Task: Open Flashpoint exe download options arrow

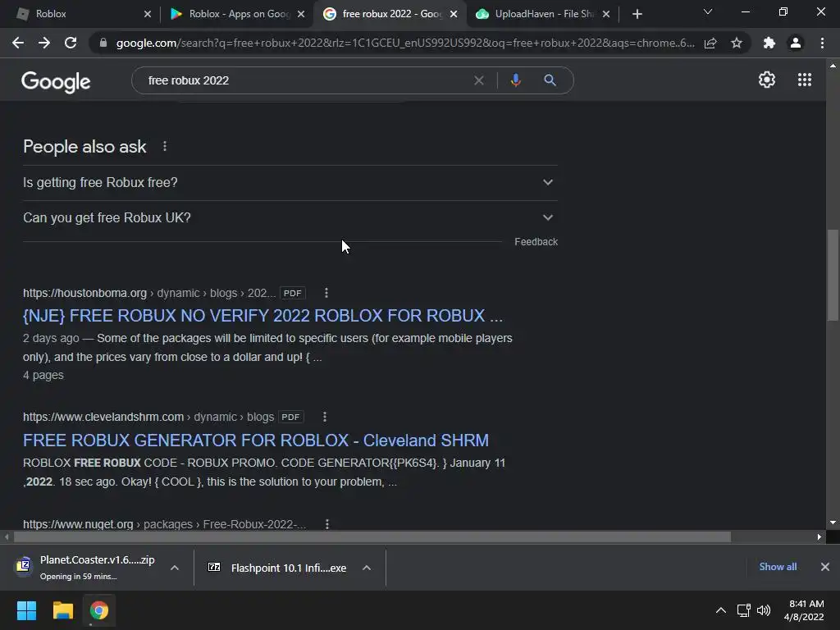Action: 367,568
